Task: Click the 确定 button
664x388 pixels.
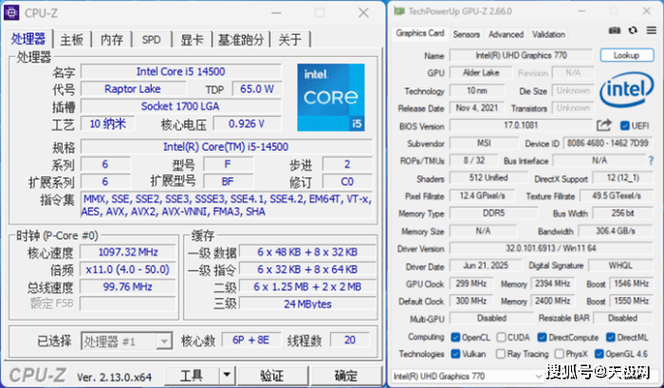Action: point(346,375)
